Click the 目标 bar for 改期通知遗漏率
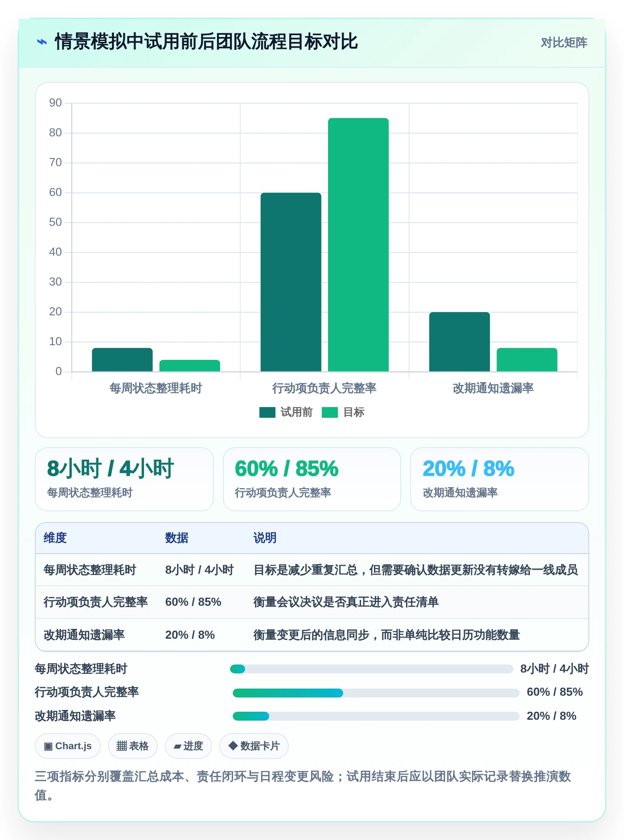The height and width of the screenshot is (840, 624). (527, 359)
